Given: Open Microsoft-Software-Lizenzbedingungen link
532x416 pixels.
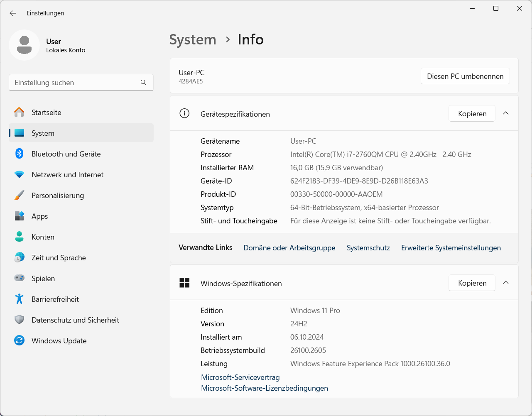Looking at the screenshot, I should 265,388.
